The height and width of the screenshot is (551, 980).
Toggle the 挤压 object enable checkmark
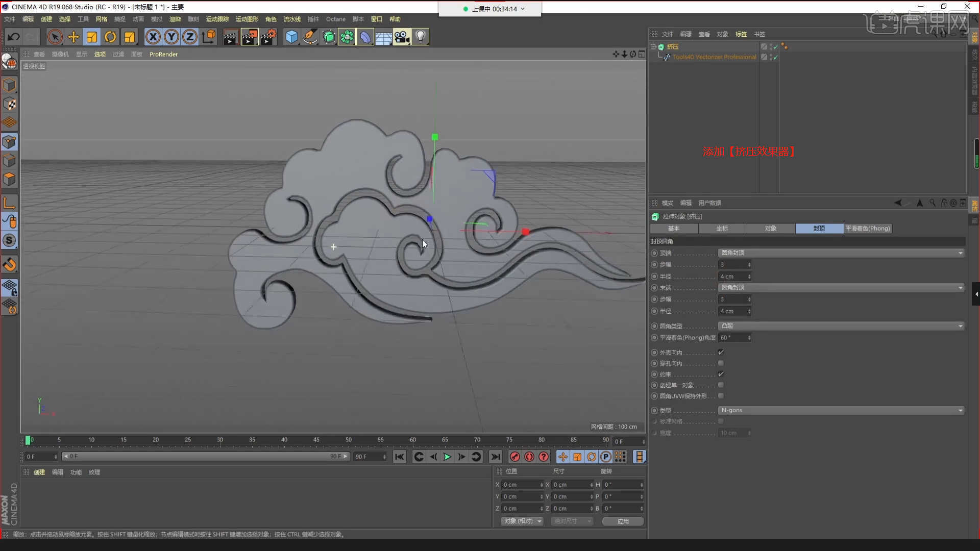[776, 46]
